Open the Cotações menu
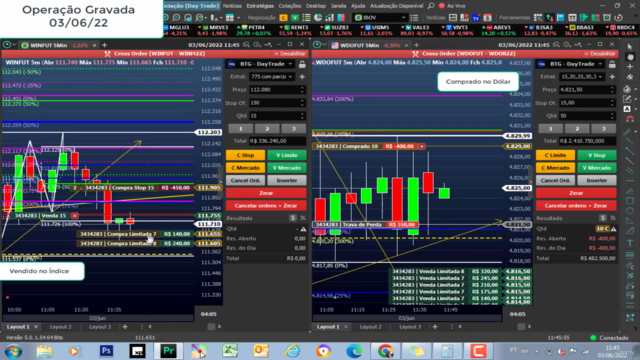 coord(290,6)
